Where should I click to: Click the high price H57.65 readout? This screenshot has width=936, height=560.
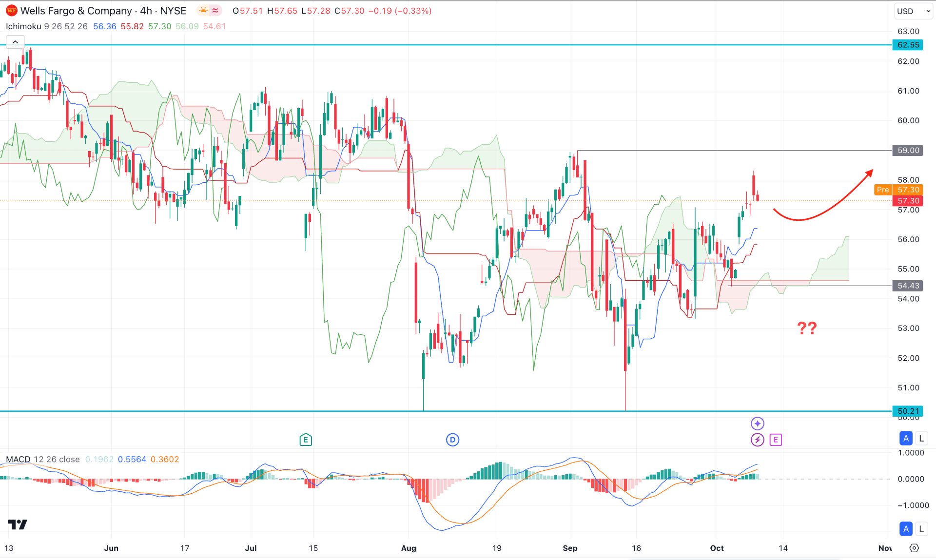point(282,11)
